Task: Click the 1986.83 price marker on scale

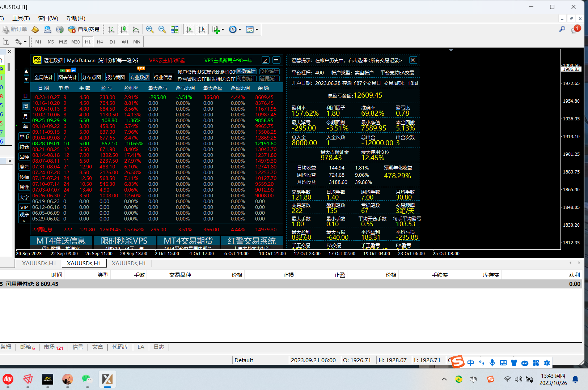Action: (571, 69)
